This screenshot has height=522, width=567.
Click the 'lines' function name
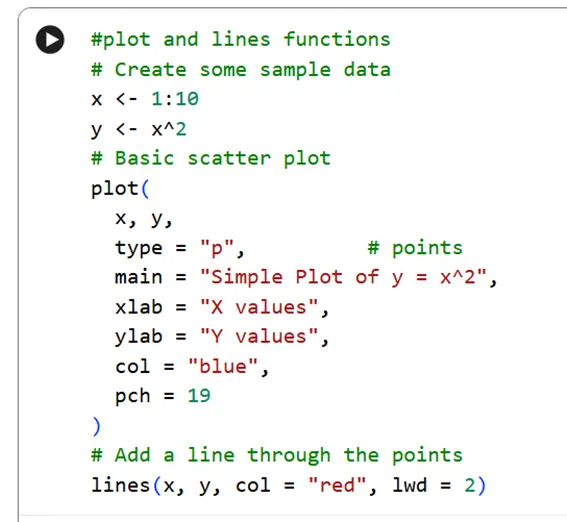[120, 485]
